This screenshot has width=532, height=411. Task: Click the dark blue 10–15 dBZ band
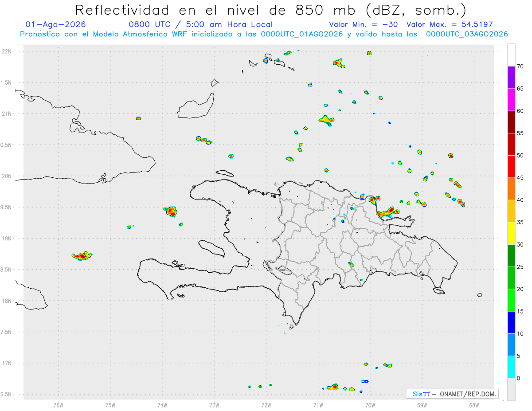tap(511, 322)
